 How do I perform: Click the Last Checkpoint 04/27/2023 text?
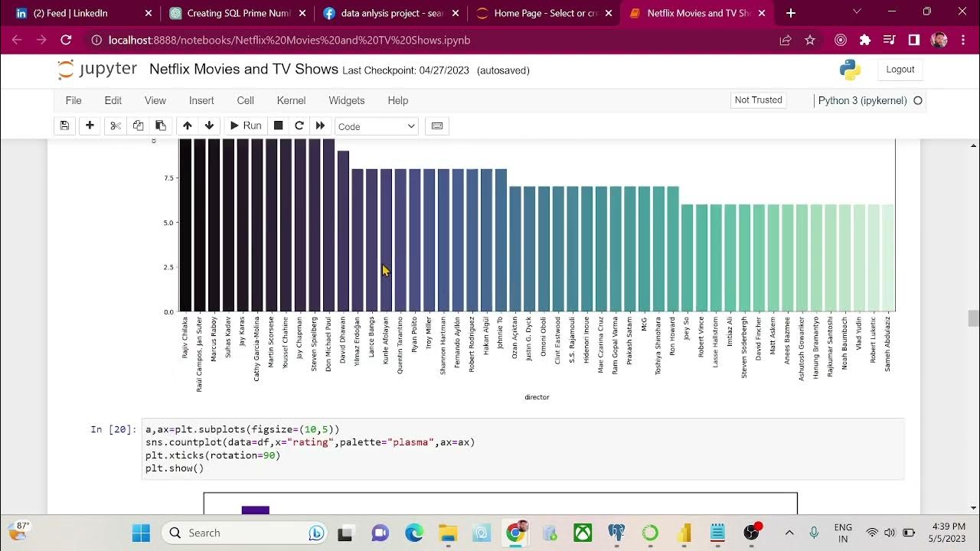pos(406,70)
